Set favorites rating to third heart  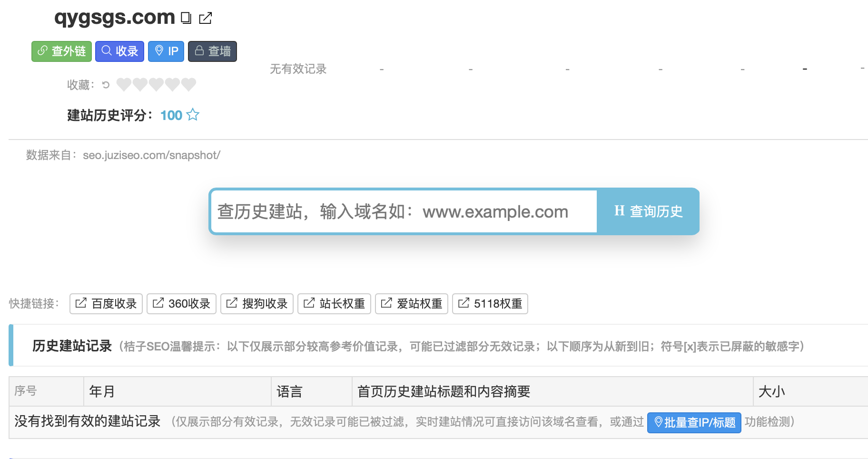[x=156, y=84]
